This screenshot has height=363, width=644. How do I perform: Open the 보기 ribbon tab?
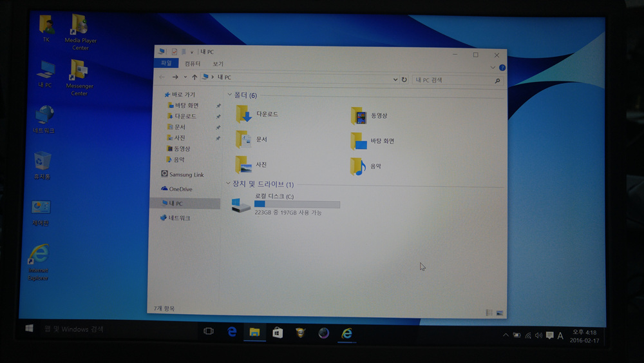point(218,64)
